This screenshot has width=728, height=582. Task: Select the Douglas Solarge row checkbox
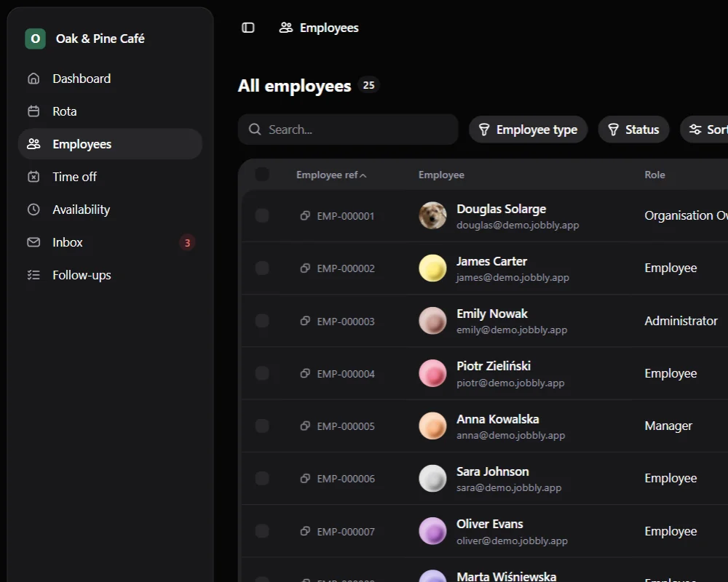point(262,215)
